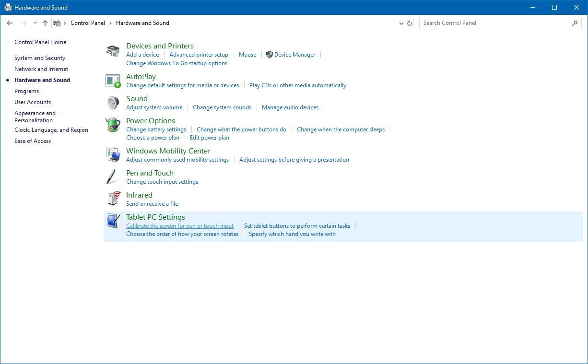Click Change what the power buttons do
Screen dimensions: 588x364
241,129
